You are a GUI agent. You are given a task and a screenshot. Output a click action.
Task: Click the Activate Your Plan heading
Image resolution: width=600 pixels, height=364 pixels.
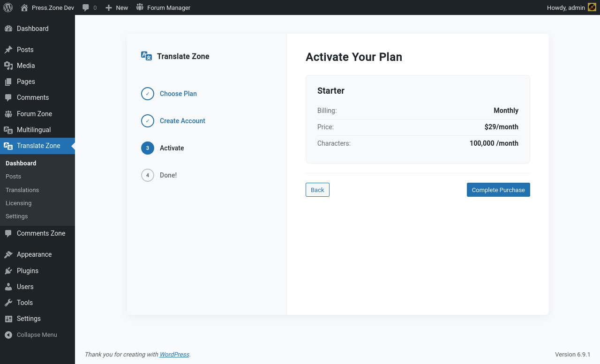coord(354,57)
